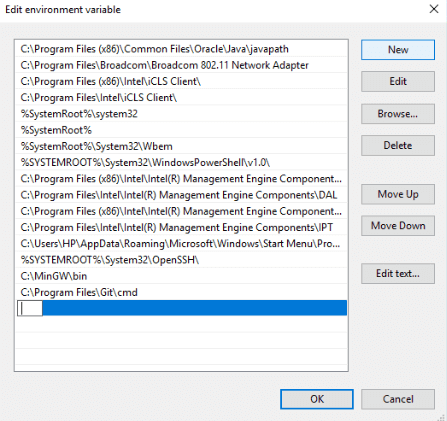Select the Broadcom 802.11 Network Adapter entry

181,65
